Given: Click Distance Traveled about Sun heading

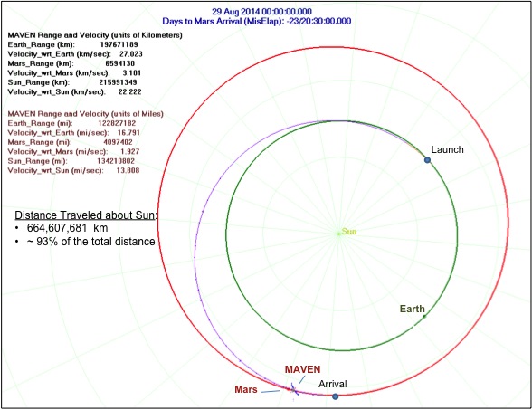Looking at the screenshot, I should pos(86,215).
